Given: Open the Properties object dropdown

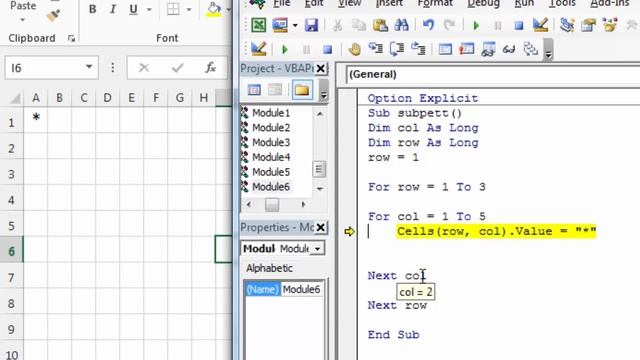Looking at the screenshot, I should [318, 249].
